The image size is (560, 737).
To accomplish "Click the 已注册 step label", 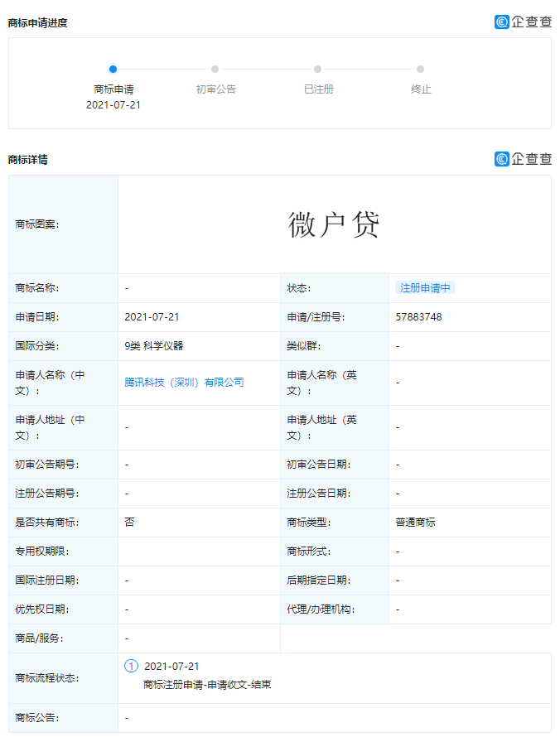I will tap(319, 89).
